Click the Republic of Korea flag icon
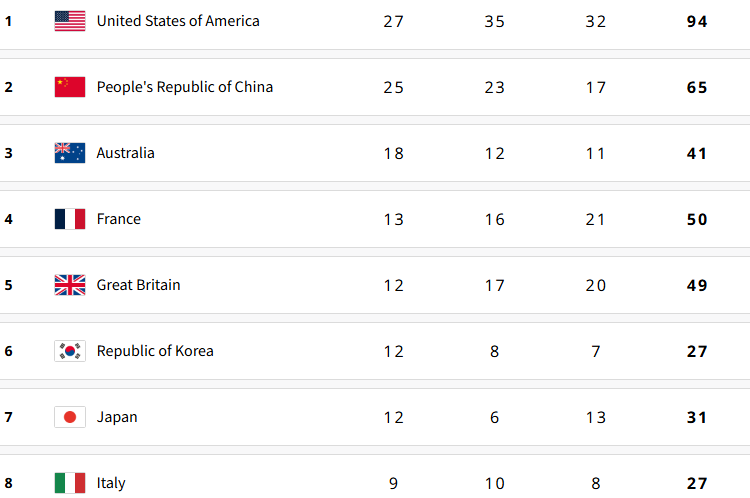 (70, 351)
